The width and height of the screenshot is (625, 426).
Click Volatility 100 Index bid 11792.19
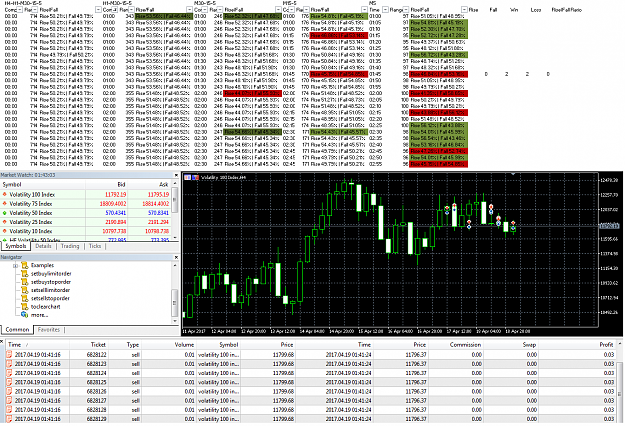(116, 194)
